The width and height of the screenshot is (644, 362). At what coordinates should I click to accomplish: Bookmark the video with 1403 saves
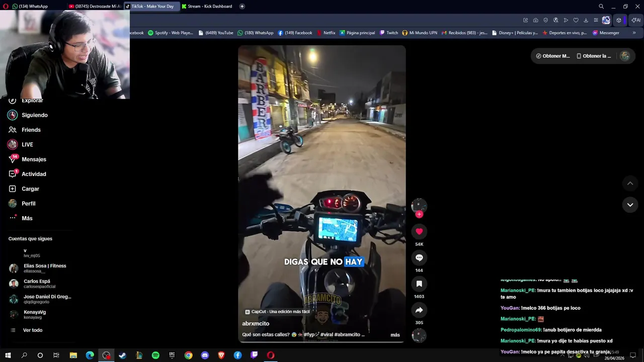419,284
